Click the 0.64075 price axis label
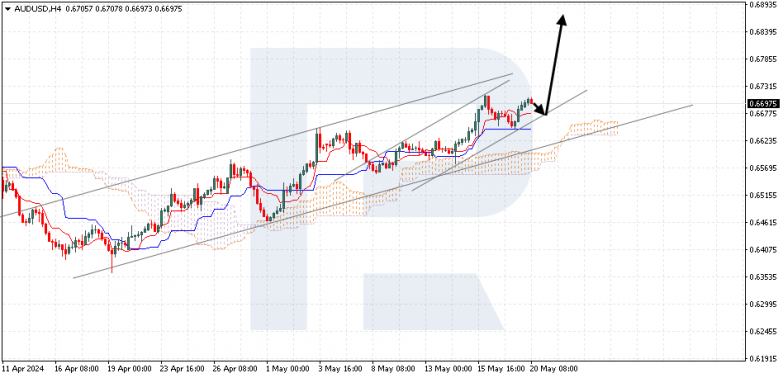The width and height of the screenshot is (782, 378). point(764,249)
